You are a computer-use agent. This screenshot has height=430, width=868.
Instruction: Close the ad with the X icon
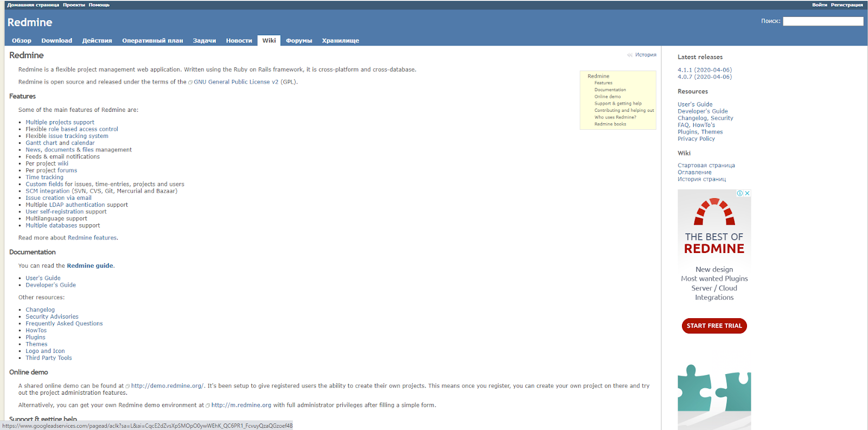[x=747, y=193]
